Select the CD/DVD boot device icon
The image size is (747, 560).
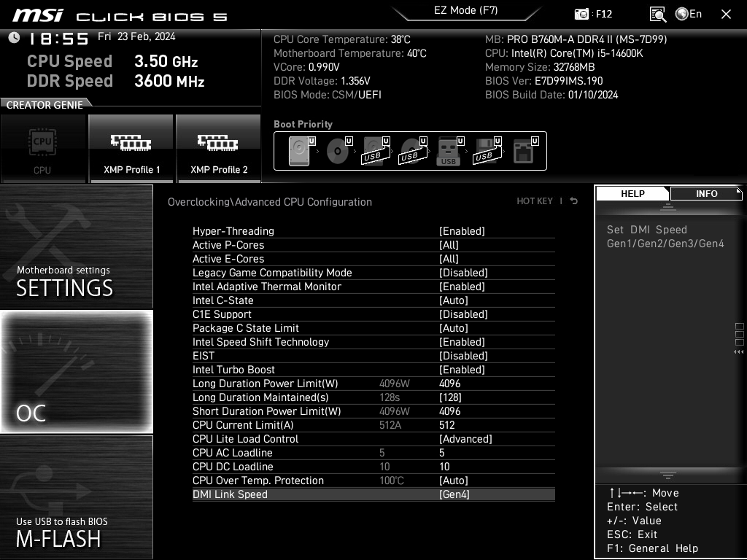click(339, 151)
